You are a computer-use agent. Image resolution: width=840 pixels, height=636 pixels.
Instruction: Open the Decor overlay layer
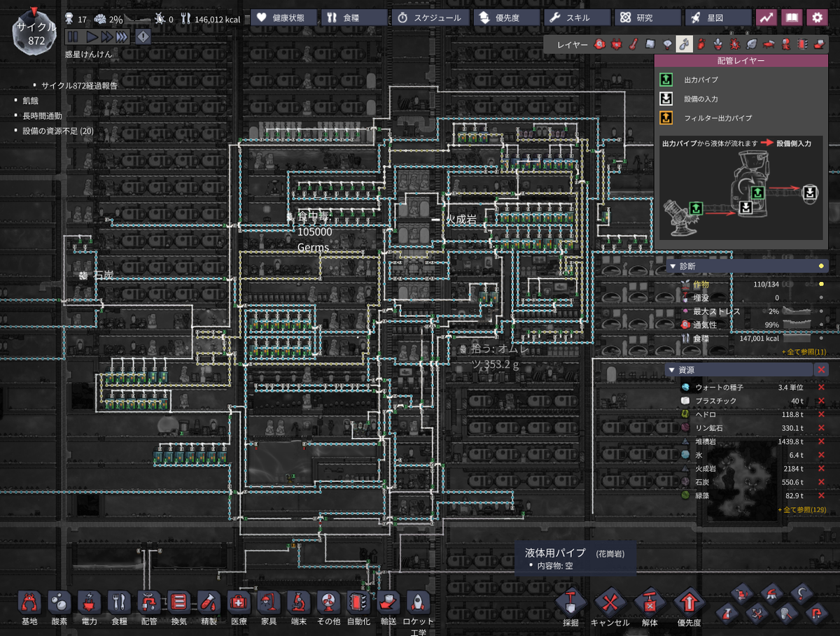click(718, 44)
